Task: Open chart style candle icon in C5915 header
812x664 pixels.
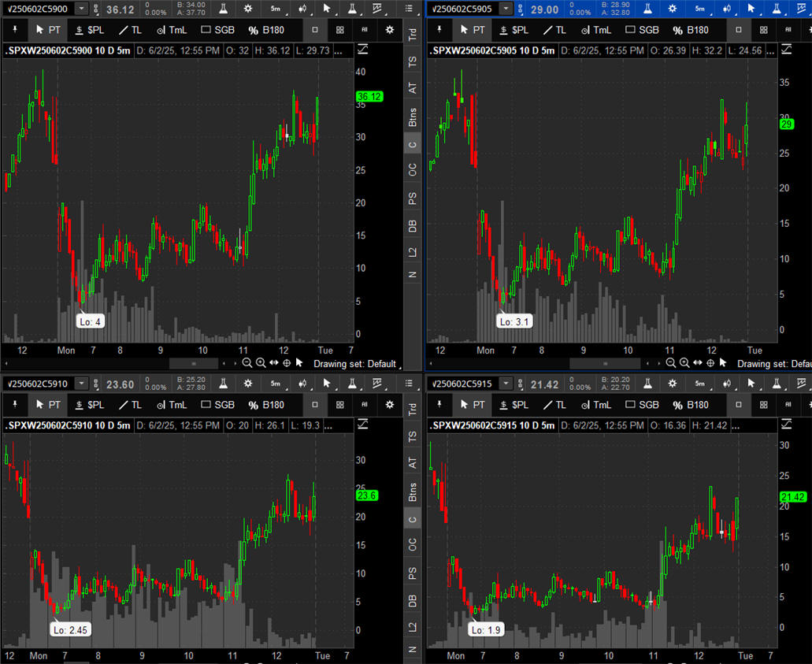Action: 726,384
